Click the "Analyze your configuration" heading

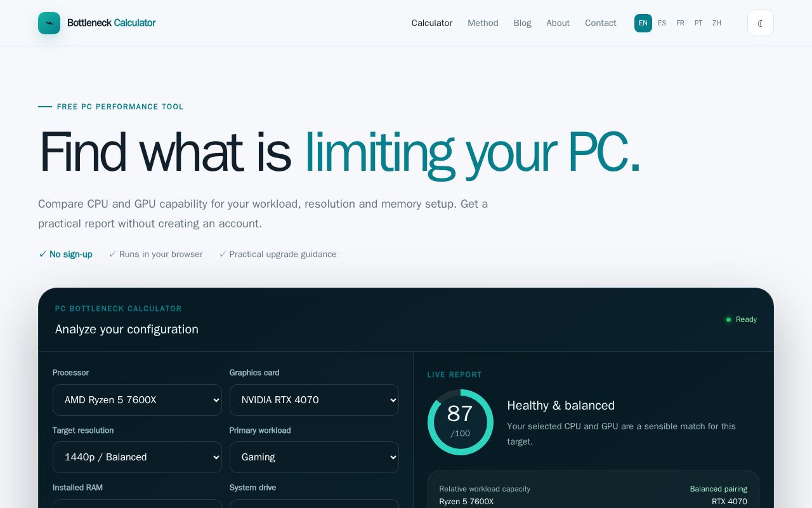tap(127, 329)
